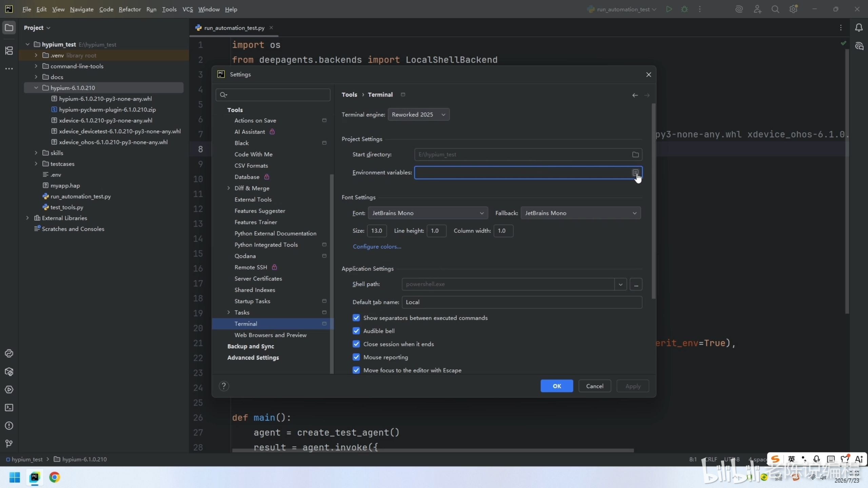Screen dimensions: 868x488
Task: Select run_automation_test.py editor tab
Action: [234, 28]
